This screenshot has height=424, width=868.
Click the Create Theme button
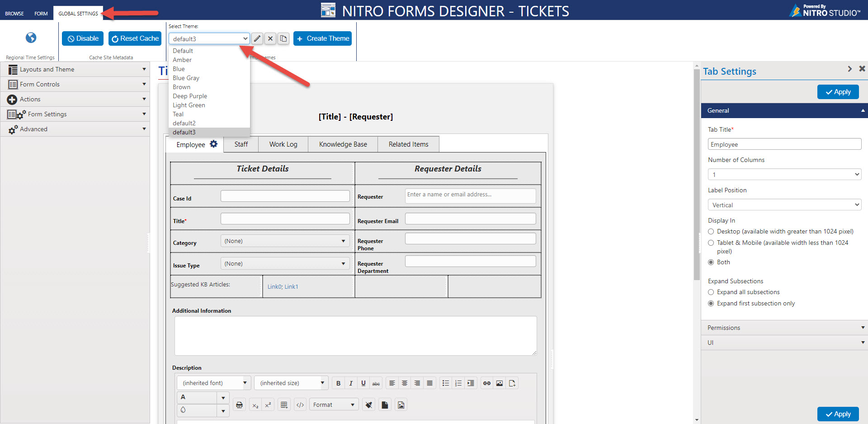(323, 38)
